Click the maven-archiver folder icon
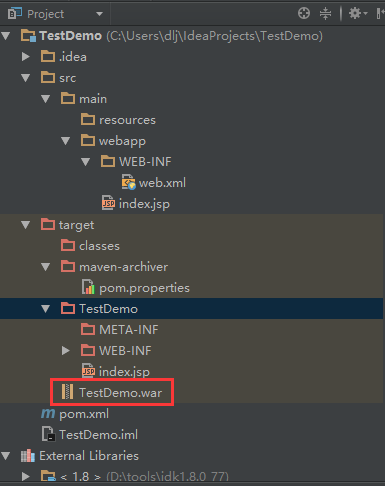This screenshot has width=385, height=486. coord(68,266)
